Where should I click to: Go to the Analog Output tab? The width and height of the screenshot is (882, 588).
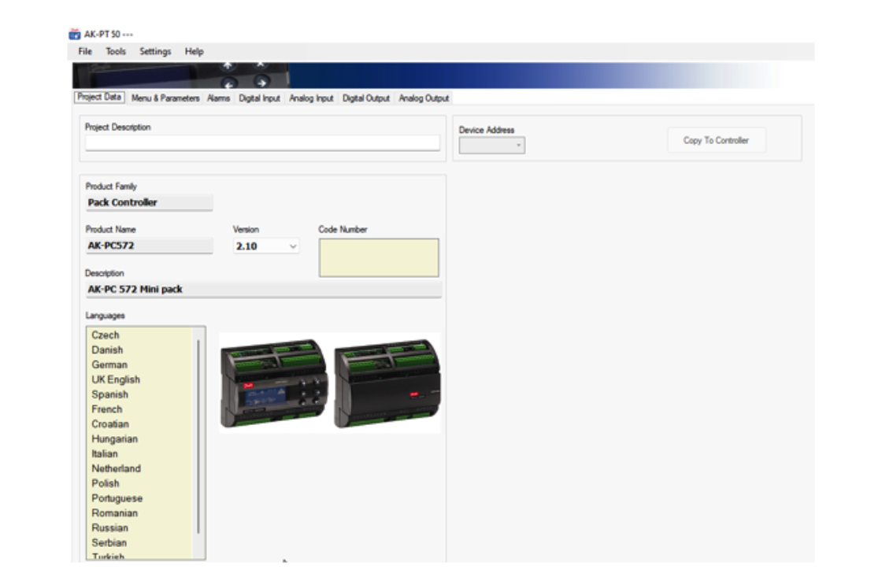tap(424, 98)
